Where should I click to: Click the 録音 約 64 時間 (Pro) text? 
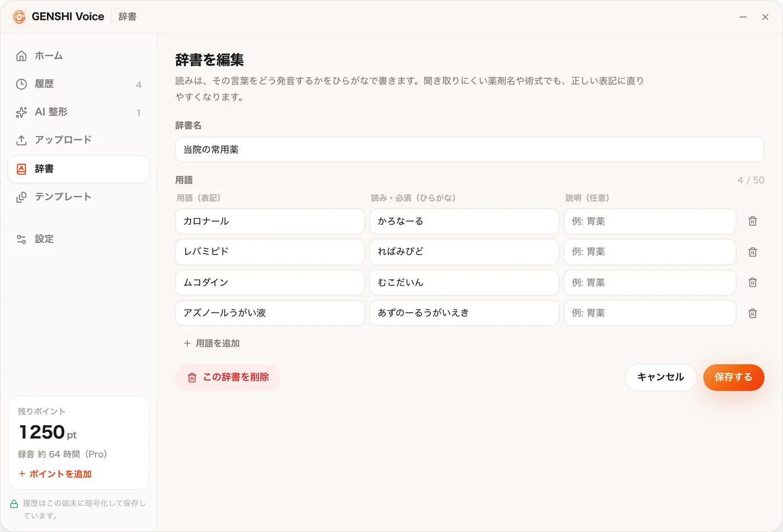click(62, 454)
